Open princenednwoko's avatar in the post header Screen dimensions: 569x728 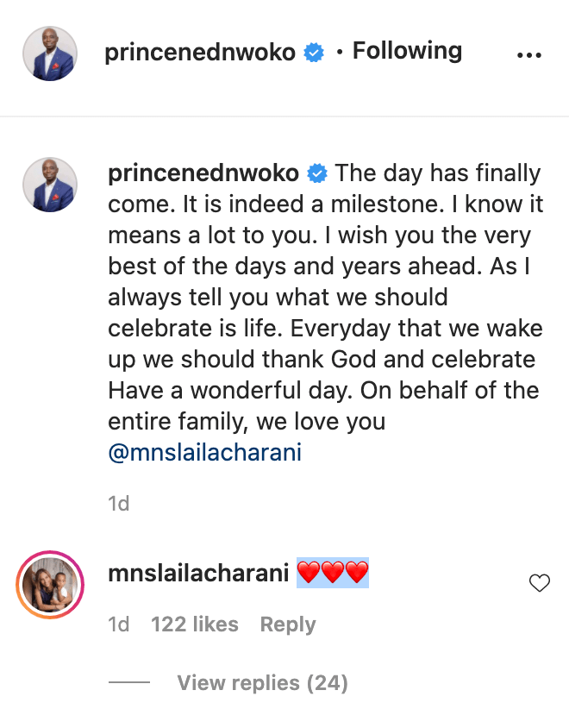click(x=49, y=54)
